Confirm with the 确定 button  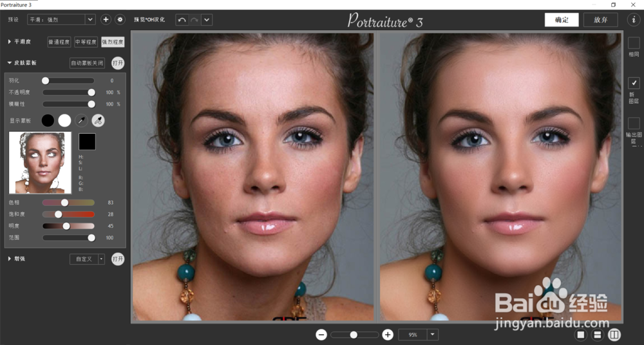tap(562, 20)
